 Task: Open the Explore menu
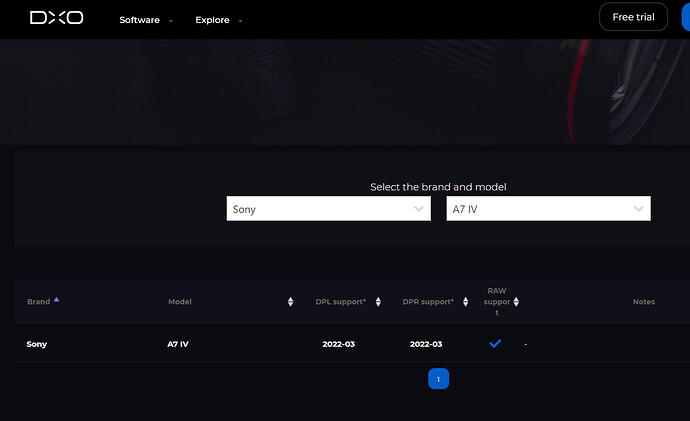tap(212, 20)
